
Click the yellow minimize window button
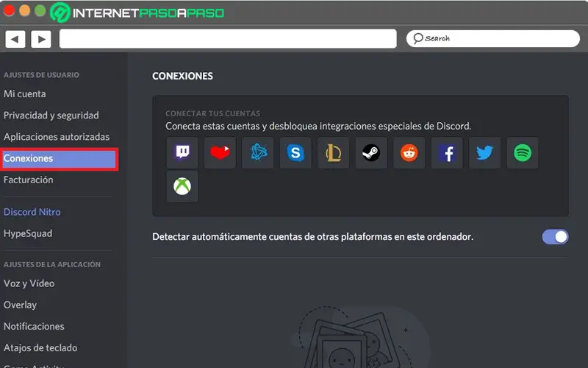[24, 11]
